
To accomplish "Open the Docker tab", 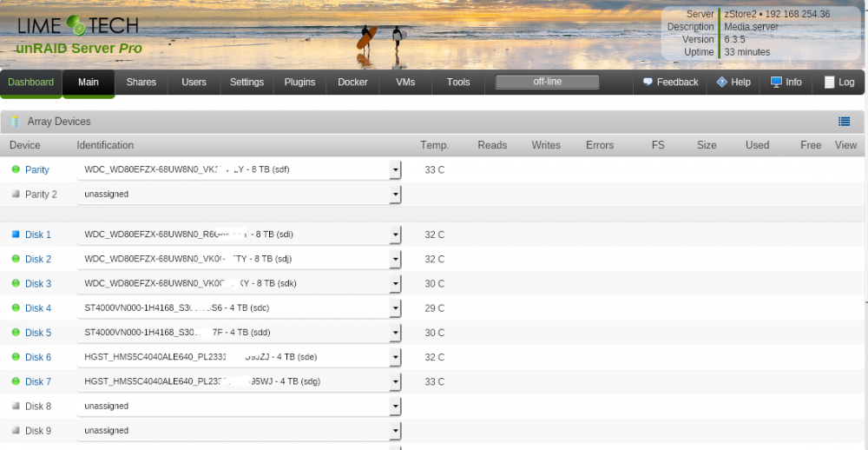I will tap(352, 82).
